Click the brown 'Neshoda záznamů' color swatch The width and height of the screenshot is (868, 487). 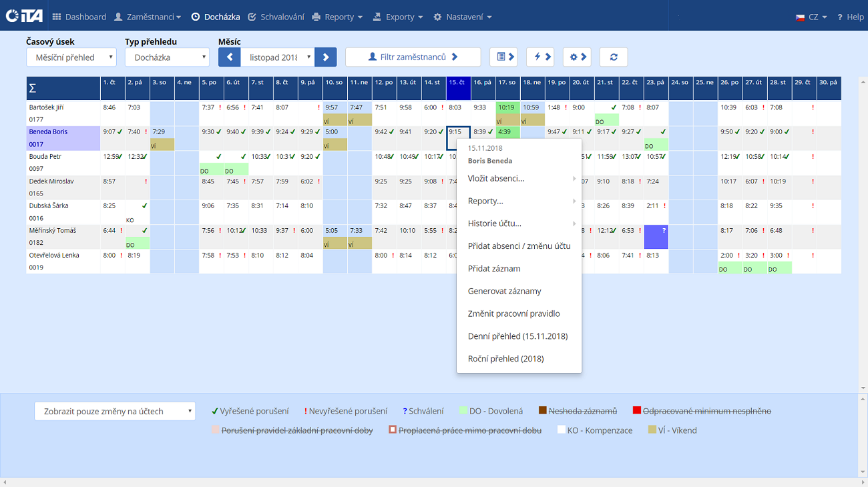543,411
